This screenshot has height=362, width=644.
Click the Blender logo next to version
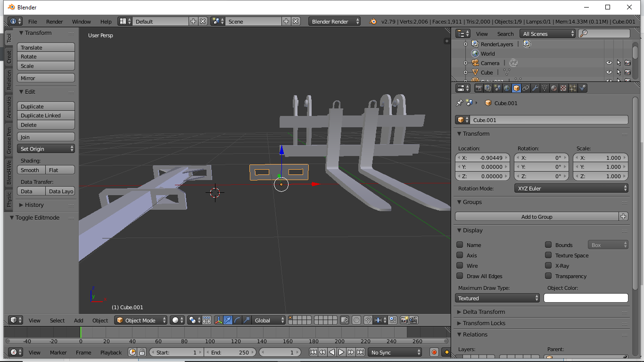pos(373,21)
